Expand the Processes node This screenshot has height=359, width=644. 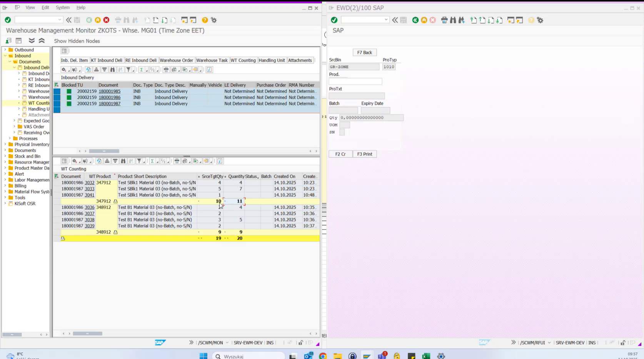tap(9, 138)
